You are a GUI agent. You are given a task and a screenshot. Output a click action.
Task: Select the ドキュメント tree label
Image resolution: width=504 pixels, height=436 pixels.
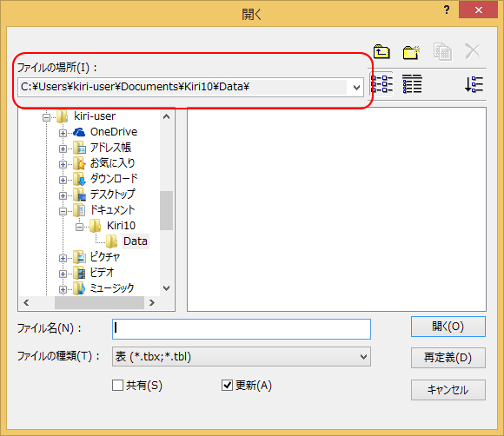tap(112, 210)
